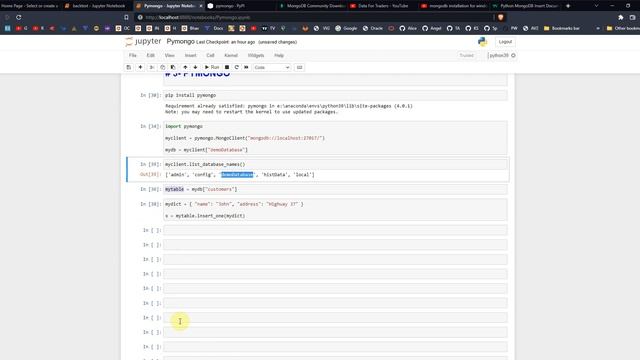Switch to the Python MongoDB Insert Document tab
The width and height of the screenshot is (640, 360).
524,6
